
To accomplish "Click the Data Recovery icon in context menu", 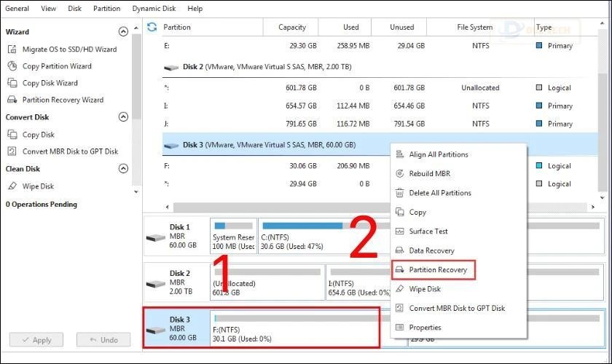I will (x=400, y=250).
